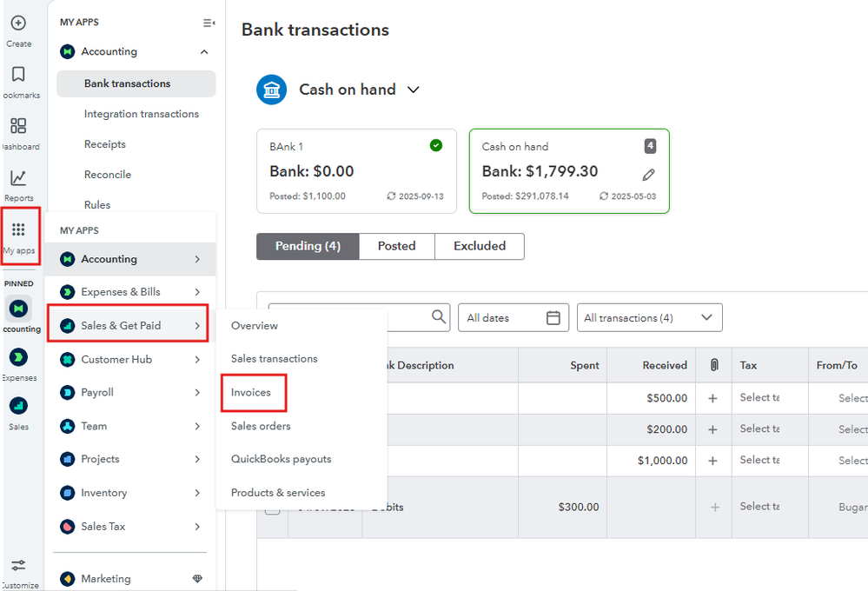Click the All dates field
The width and height of the screenshot is (868, 591).
pyautogui.click(x=514, y=318)
